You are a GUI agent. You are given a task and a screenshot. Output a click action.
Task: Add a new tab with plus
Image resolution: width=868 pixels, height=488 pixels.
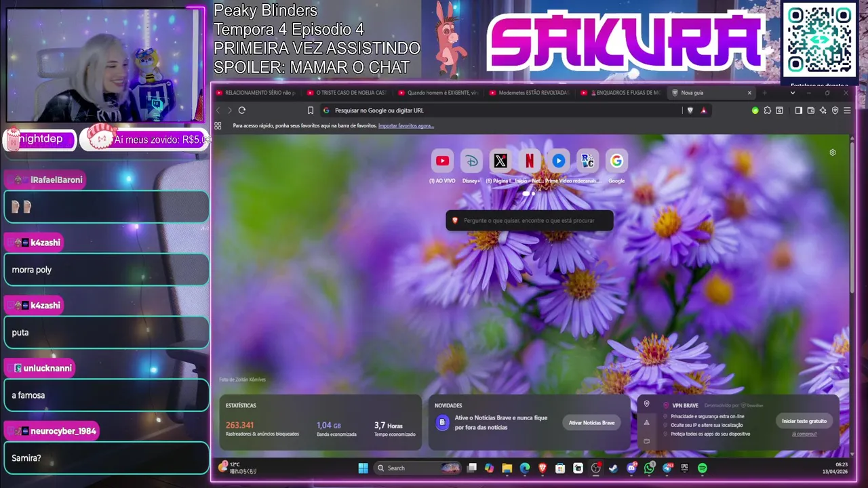coord(765,93)
